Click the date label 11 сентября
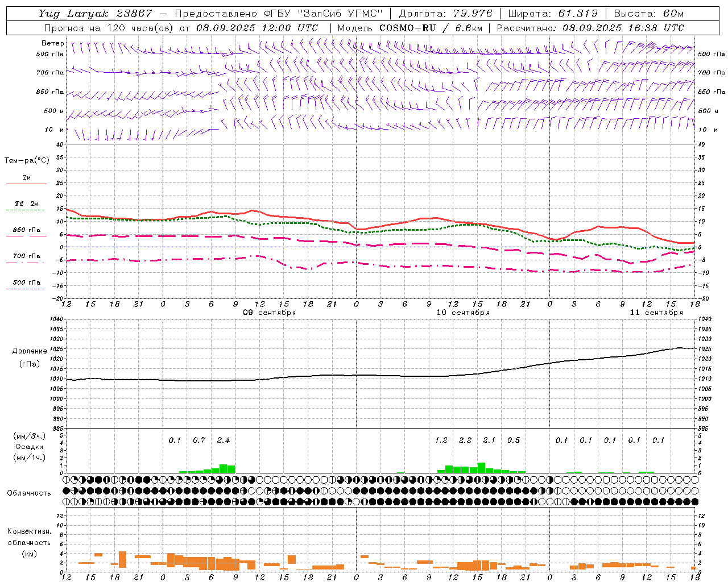This screenshot has width=728, height=582. point(656,313)
